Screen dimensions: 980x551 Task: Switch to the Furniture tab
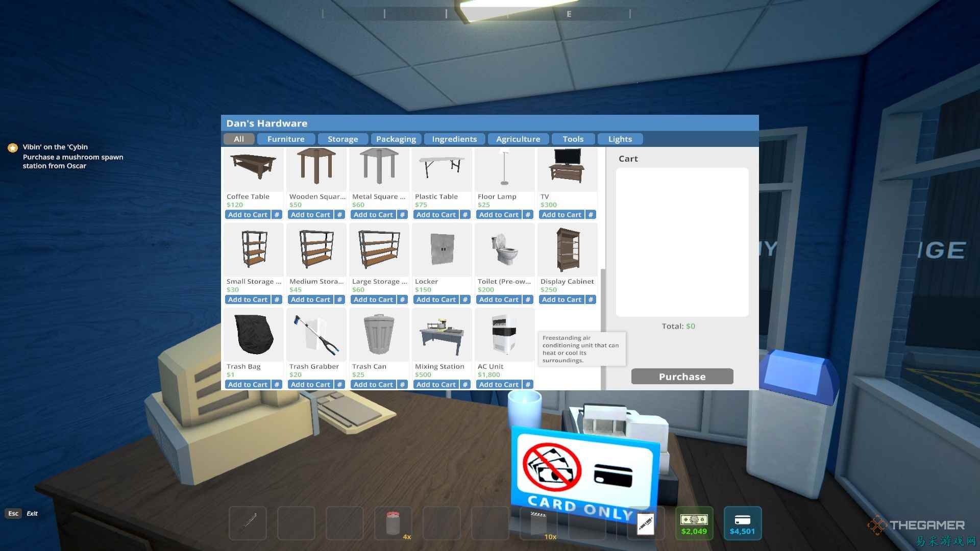point(286,139)
